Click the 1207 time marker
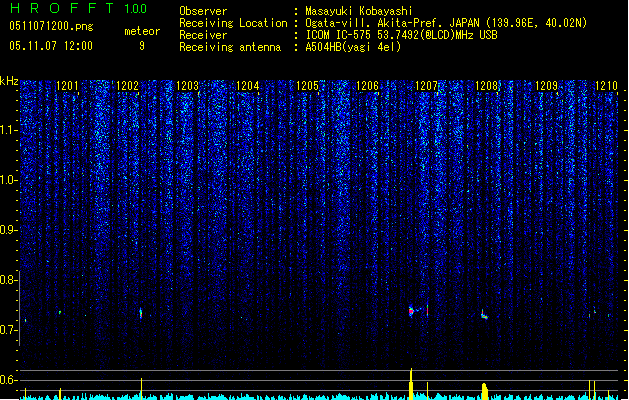Viewport: 629px width, 400px height. click(x=426, y=86)
